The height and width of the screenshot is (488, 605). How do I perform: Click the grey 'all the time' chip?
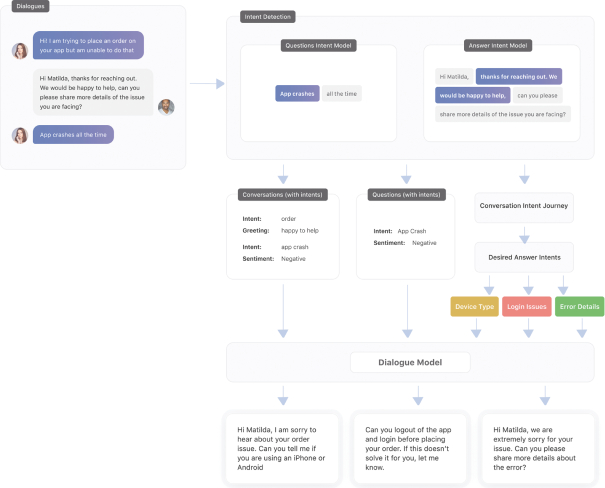[341, 94]
